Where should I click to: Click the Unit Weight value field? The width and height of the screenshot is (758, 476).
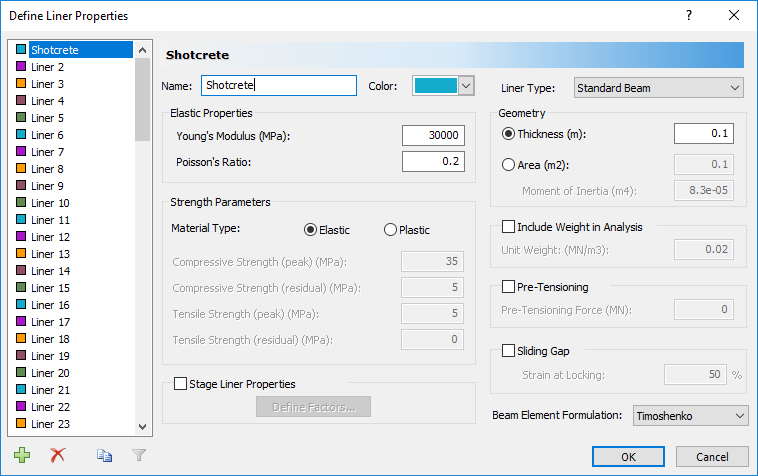(704, 249)
